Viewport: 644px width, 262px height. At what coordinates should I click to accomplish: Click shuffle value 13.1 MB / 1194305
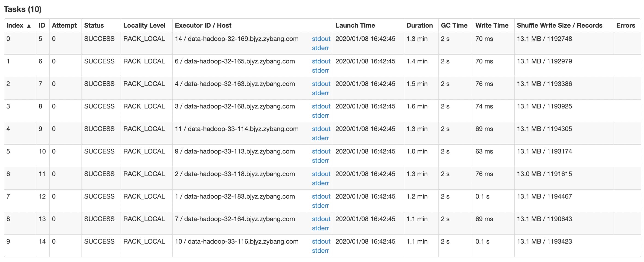click(544, 129)
